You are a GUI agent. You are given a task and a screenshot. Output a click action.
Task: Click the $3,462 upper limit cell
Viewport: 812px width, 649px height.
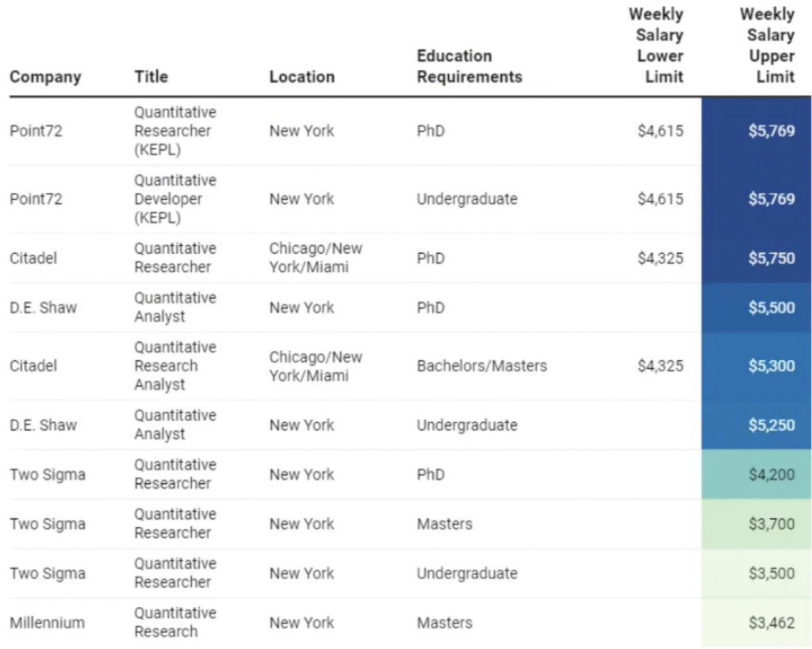click(x=756, y=623)
